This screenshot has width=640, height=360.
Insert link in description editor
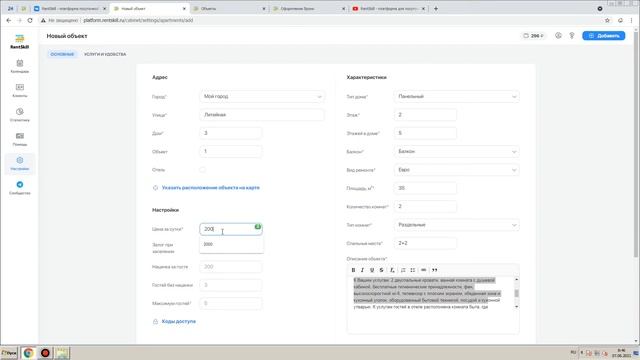(423, 270)
